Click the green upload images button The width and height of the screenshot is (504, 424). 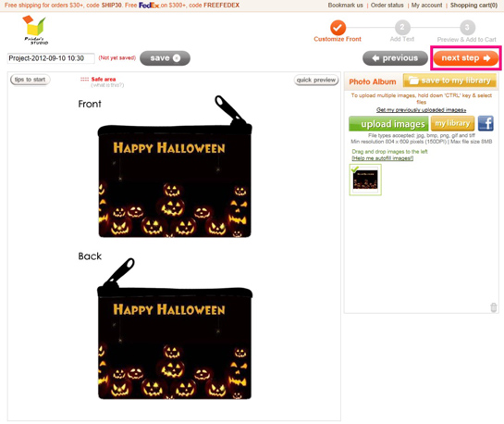[x=388, y=124]
